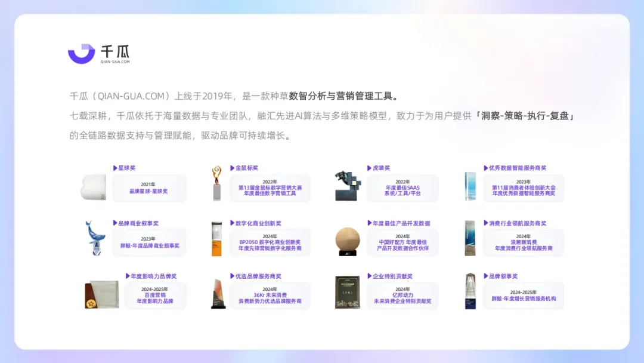
Task: Click the 百度营销 年度影响力品牌 card
Action: [155, 296]
